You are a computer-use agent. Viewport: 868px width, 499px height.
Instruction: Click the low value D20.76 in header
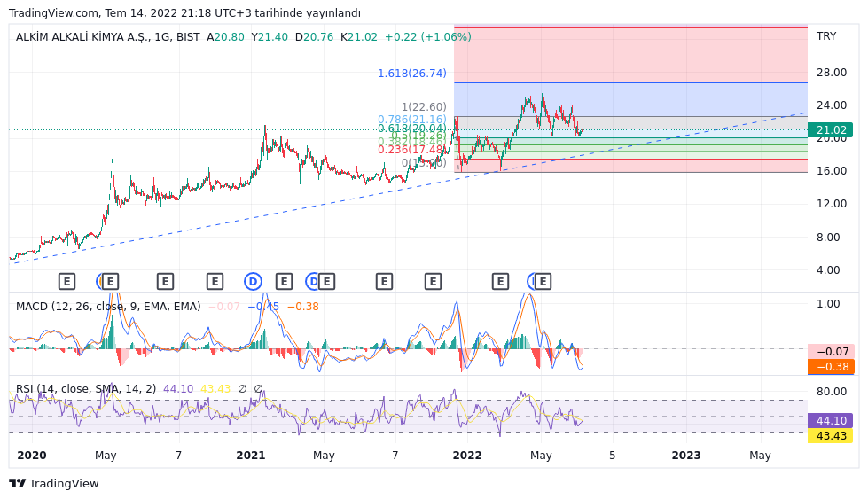pos(314,37)
